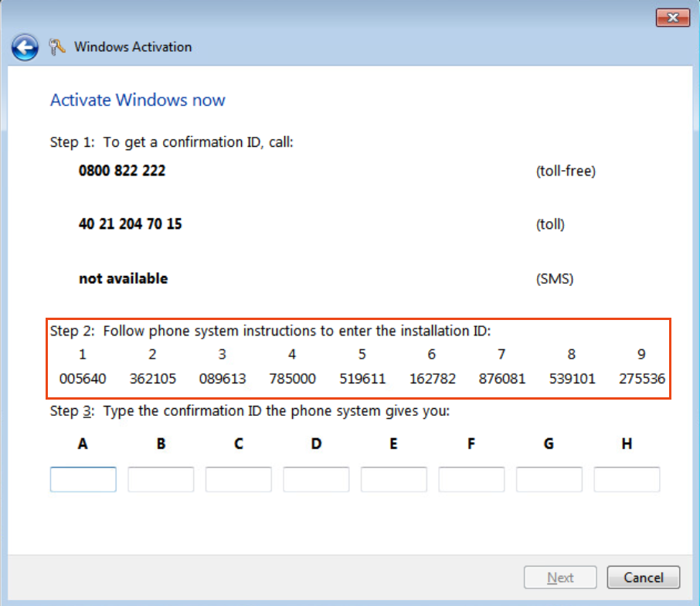Click the 'Windows Activation' title text
The image size is (700, 606).
pyautogui.click(x=133, y=47)
